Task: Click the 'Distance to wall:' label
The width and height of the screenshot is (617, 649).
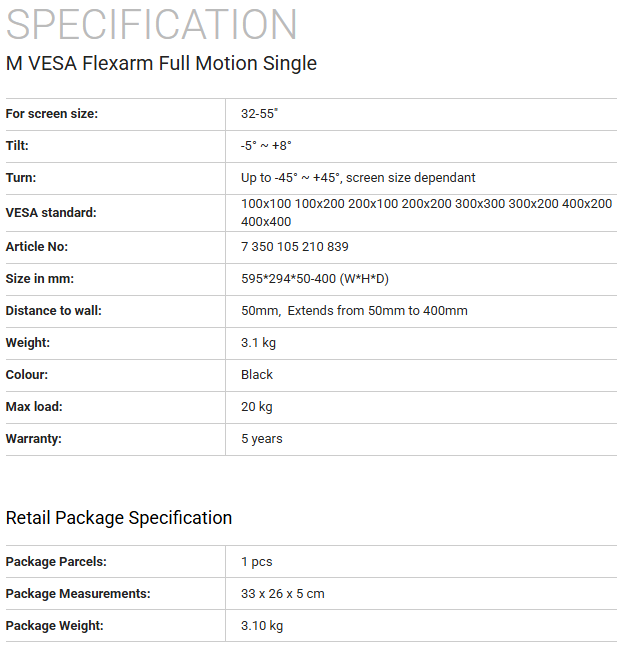Action: coord(53,311)
